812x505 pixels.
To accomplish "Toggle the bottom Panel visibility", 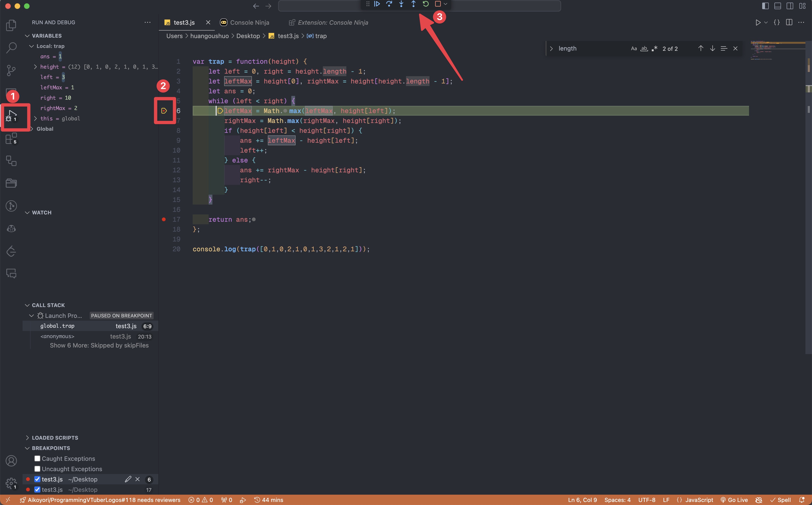I will click(778, 6).
